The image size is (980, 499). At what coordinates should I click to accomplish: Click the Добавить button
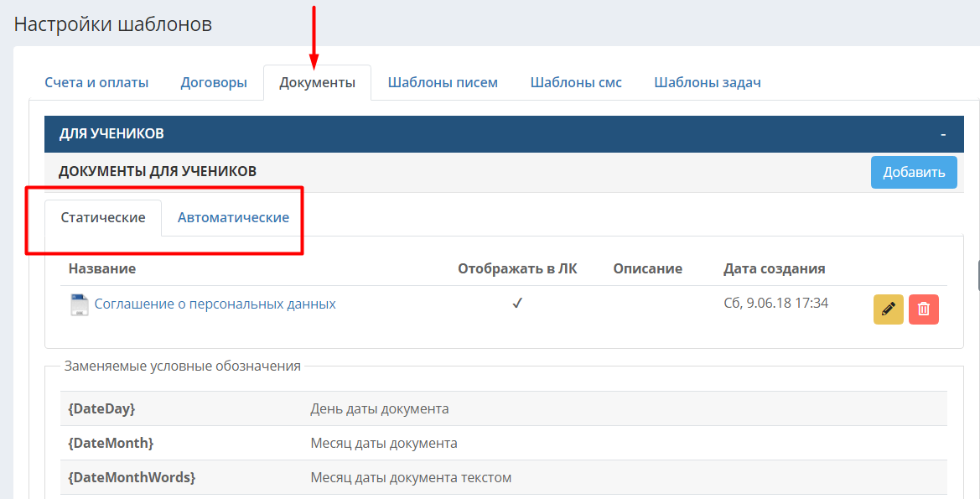914,172
